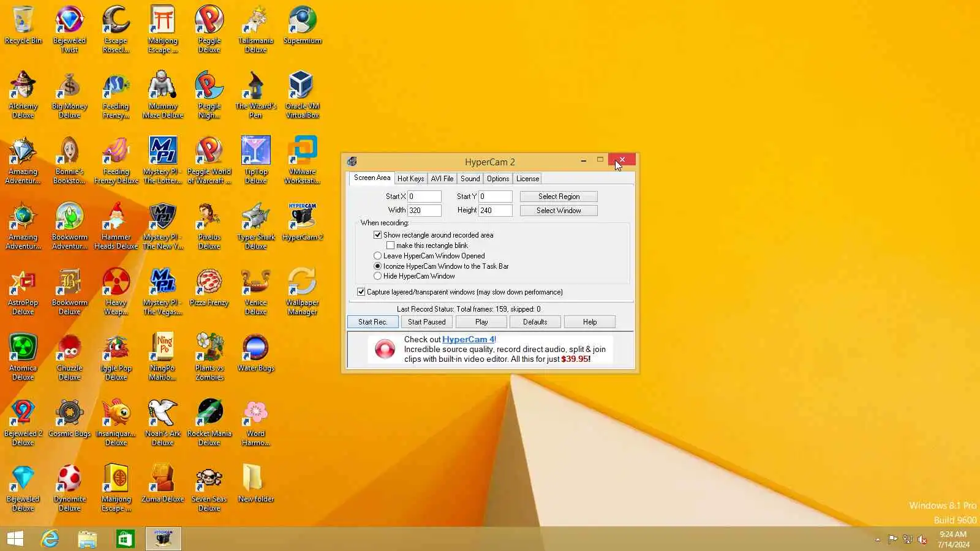The width and height of the screenshot is (980, 551).
Task: Click the Select Window button
Action: (x=559, y=211)
